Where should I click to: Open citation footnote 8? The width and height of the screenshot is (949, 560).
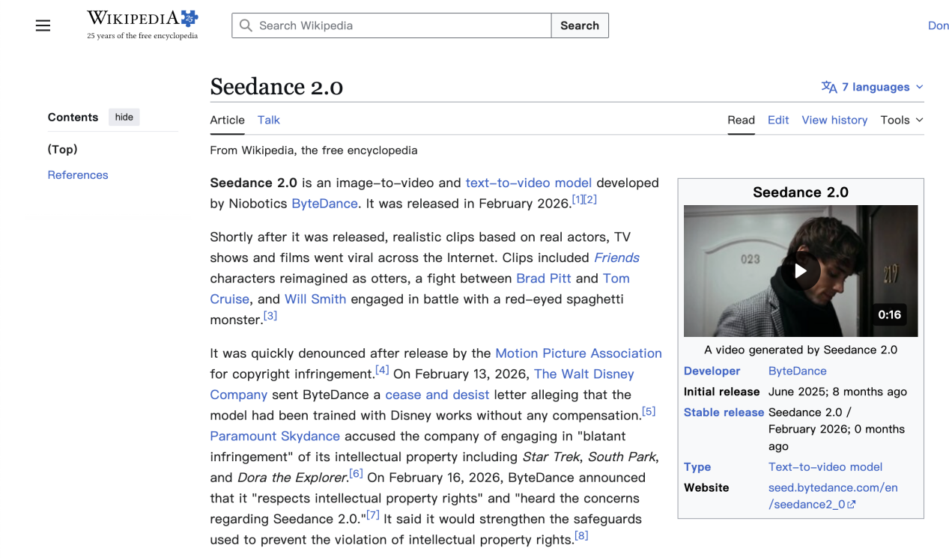(x=581, y=535)
